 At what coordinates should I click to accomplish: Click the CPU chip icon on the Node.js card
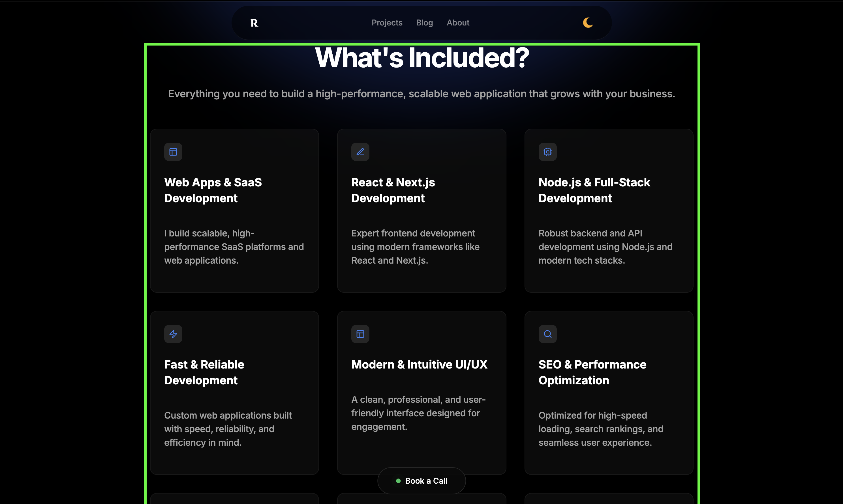coord(547,152)
